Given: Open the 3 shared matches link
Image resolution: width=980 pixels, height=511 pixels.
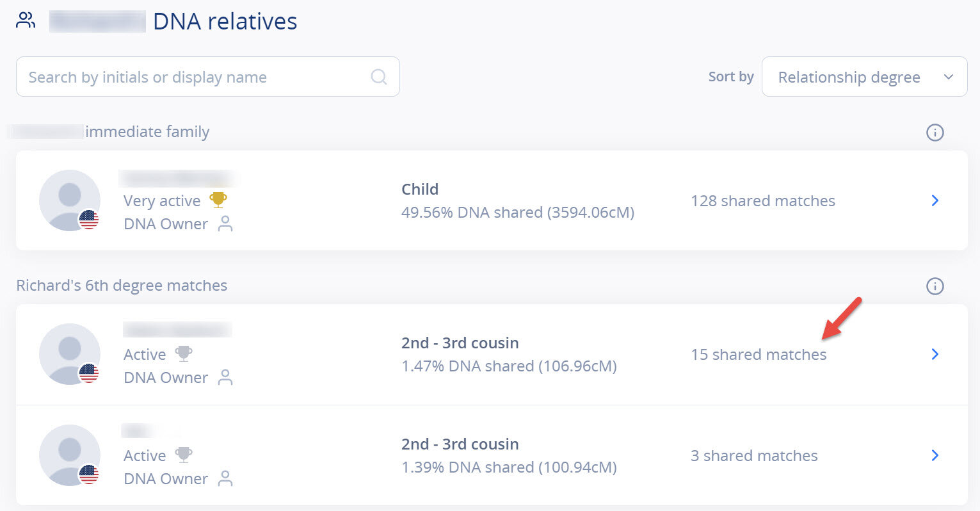Looking at the screenshot, I should (754, 456).
